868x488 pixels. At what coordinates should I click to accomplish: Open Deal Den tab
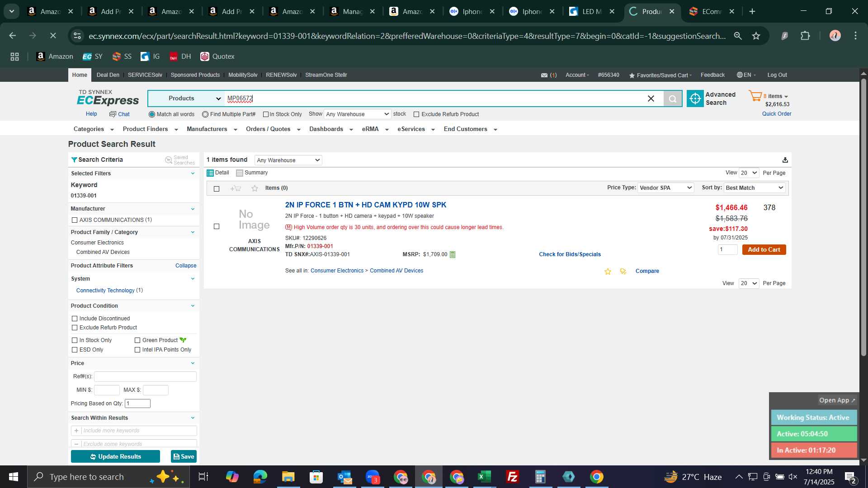tap(108, 75)
